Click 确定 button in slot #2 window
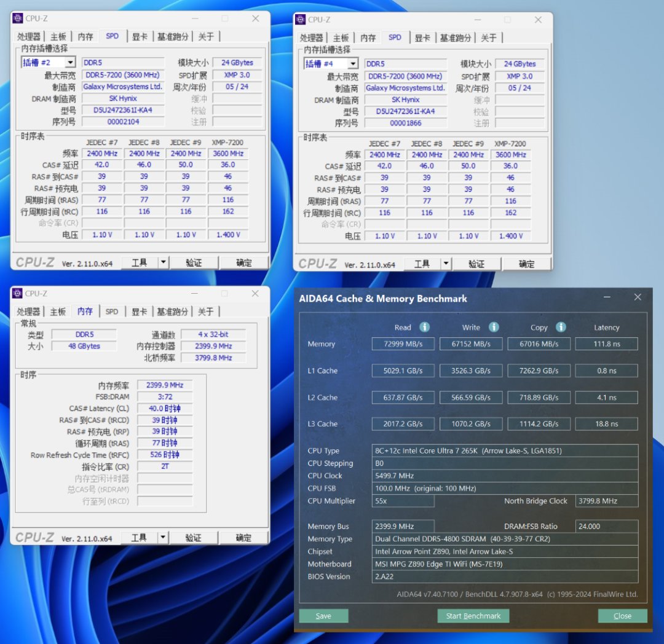The height and width of the screenshot is (644, 664). (244, 262)
